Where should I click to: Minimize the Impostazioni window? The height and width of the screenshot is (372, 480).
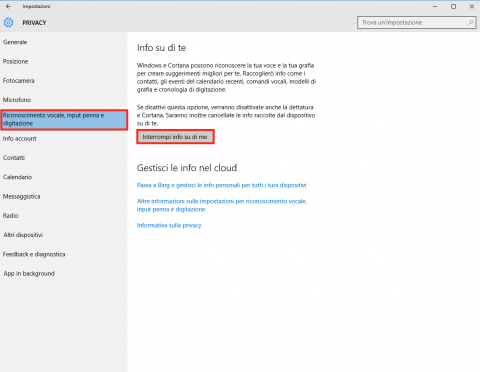pyautogui.click(x=435, y=6)
